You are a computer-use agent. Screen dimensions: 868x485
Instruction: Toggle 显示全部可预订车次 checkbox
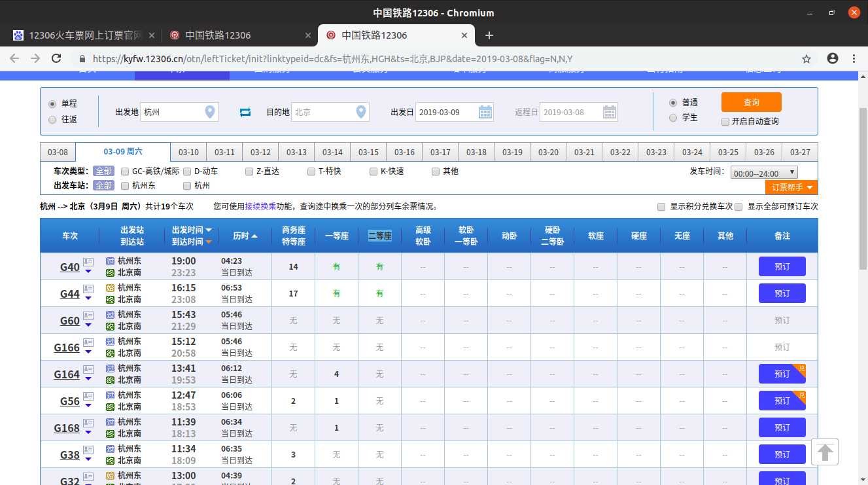(x=738, y=206)
